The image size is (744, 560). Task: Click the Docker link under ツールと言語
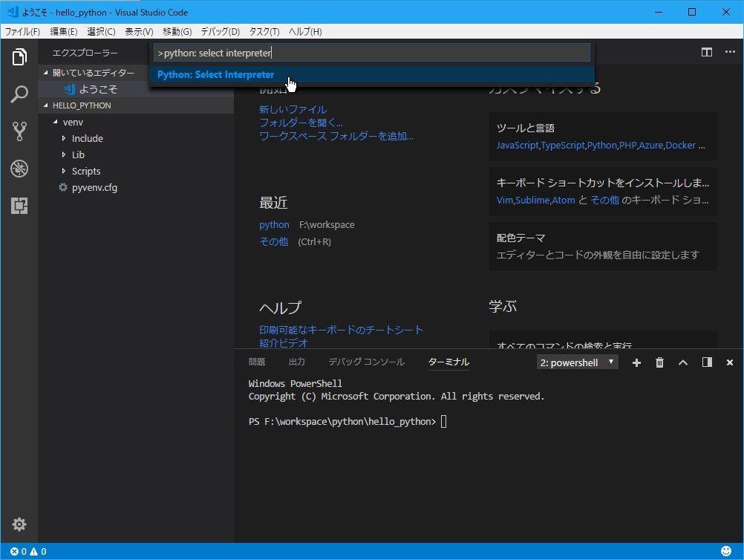click(680, 146)
